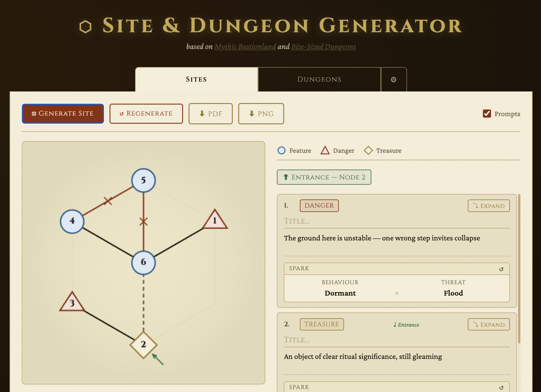Viewport: 541px width, 392px height.
Task: Open the settings gear tab
Action: tap(393, 80)
